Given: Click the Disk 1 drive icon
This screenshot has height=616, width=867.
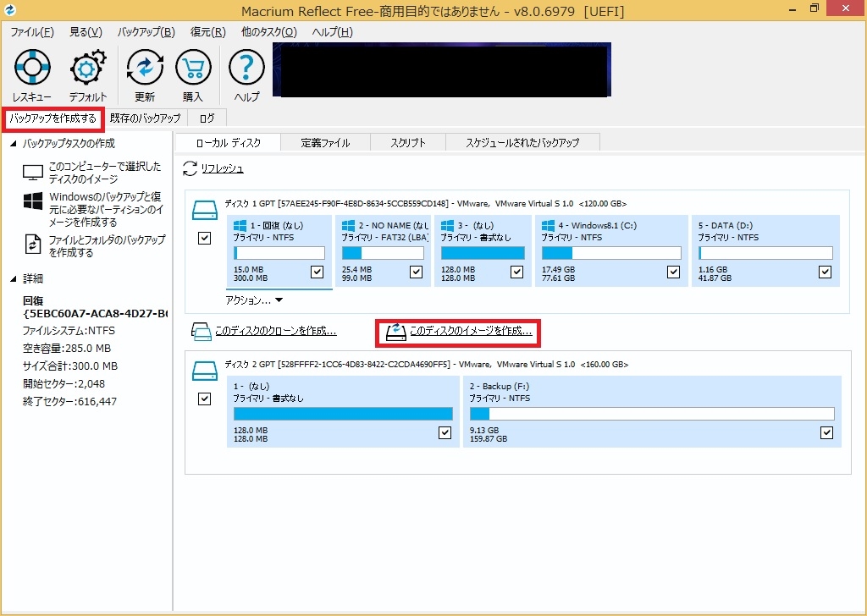Looking at the screenshot, I should [205, 211].
